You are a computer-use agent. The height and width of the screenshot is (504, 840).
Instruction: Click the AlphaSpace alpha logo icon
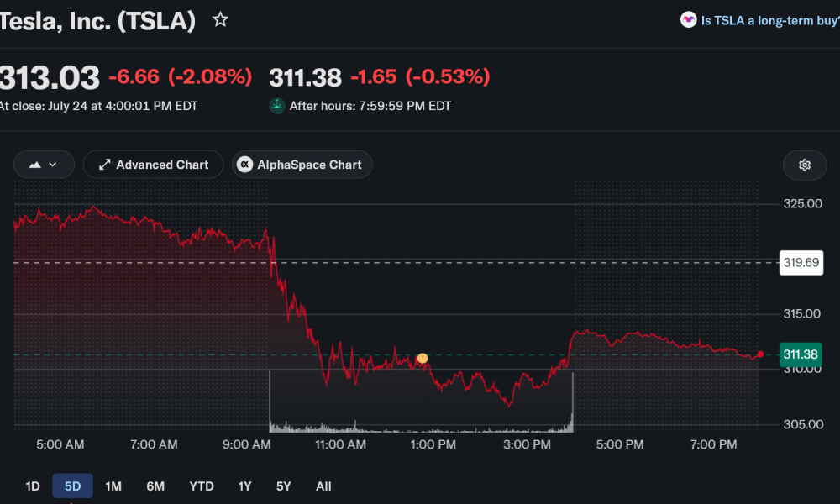click(x=244, y=165)
